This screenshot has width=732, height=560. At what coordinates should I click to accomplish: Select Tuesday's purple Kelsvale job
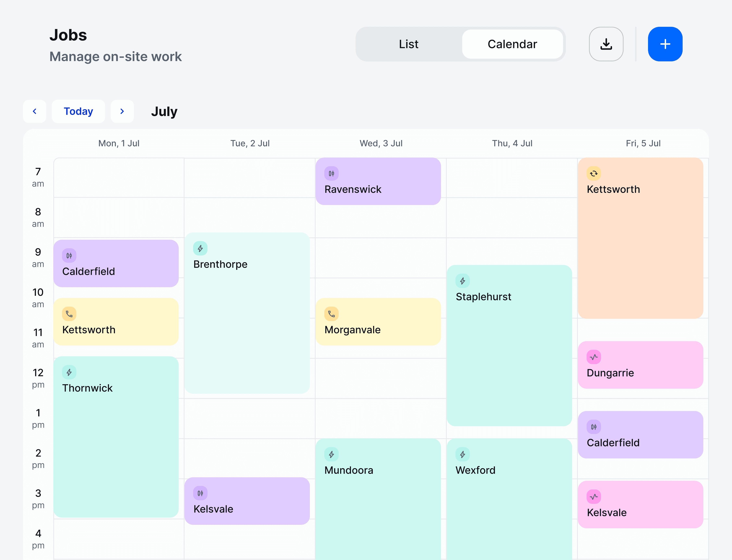click(x=247, y=501)
